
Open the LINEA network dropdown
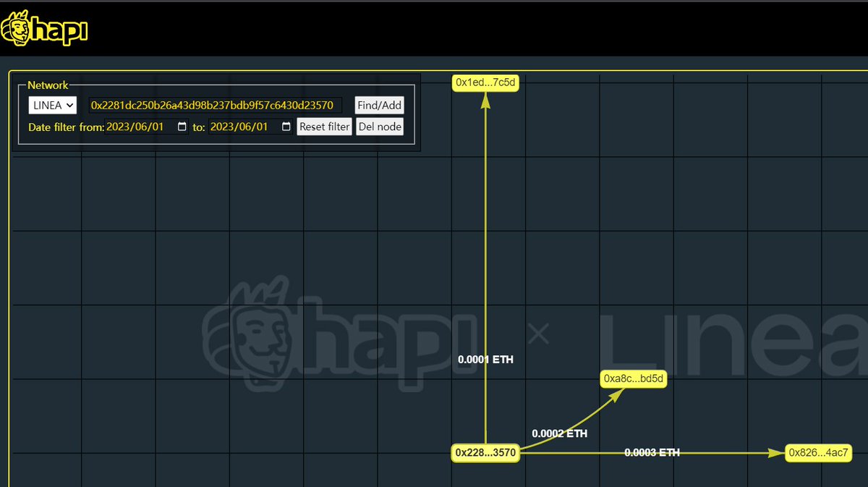[53, 105]
